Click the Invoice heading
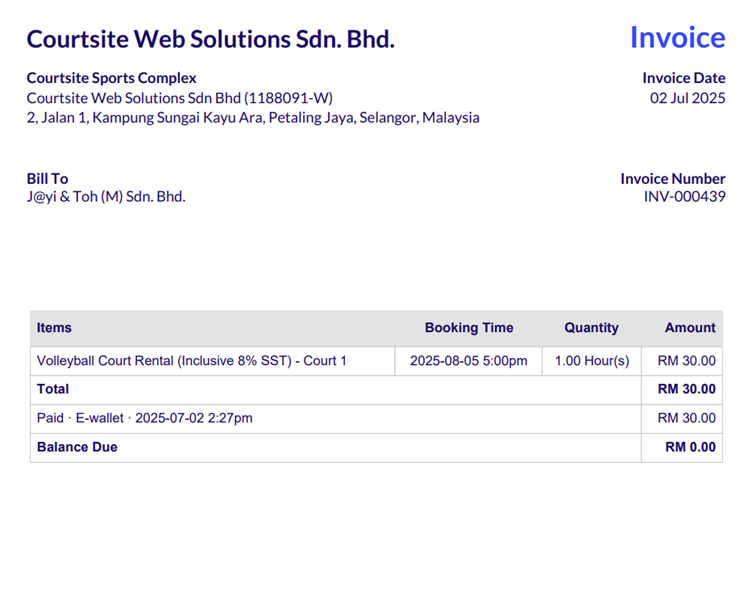The height and width of the screenshot is (591, 752). click(677, 37)
